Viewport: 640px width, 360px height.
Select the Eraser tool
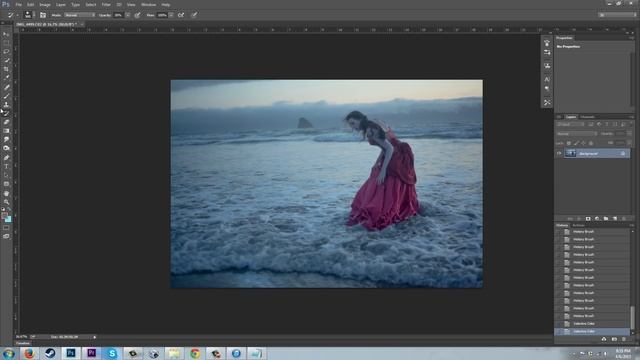click(6, 122)
